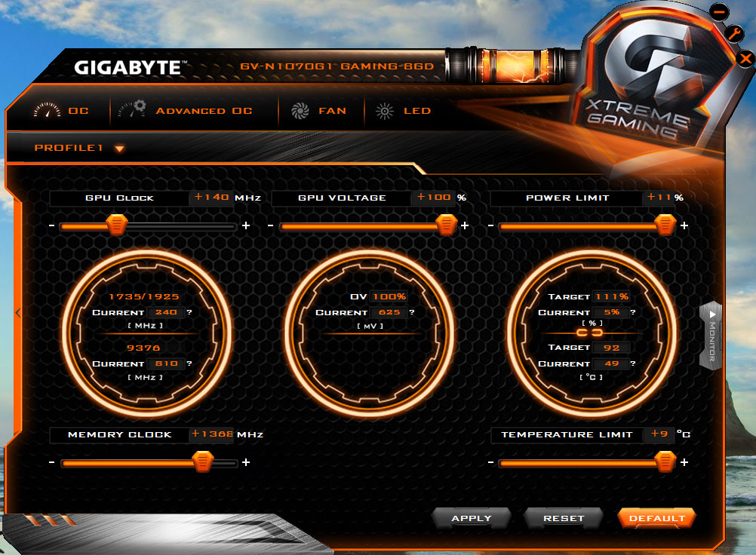This screenshot has height=555, width=756.
Task: Click the help mark beside power current 5%
Action: pyautogui.click(x=633, y=312)
